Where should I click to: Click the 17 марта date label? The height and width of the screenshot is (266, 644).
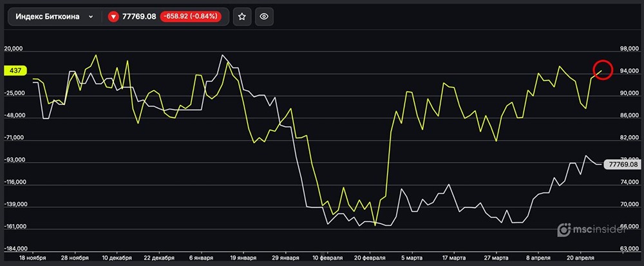(x=452, y=257)
